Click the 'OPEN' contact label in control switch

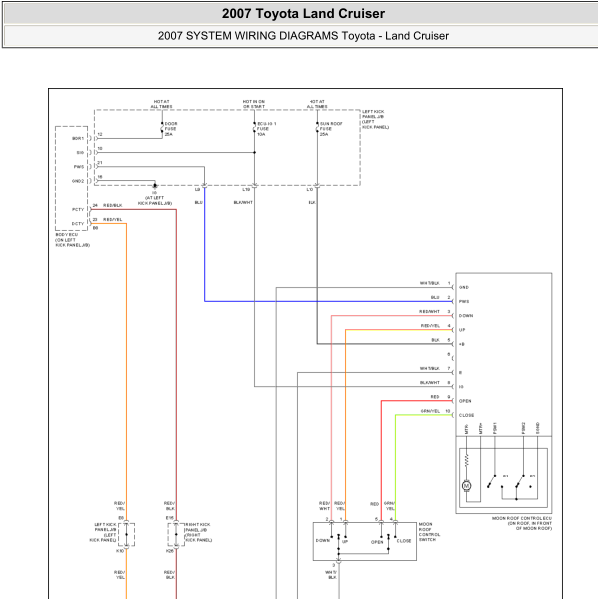tap(377, 542)
